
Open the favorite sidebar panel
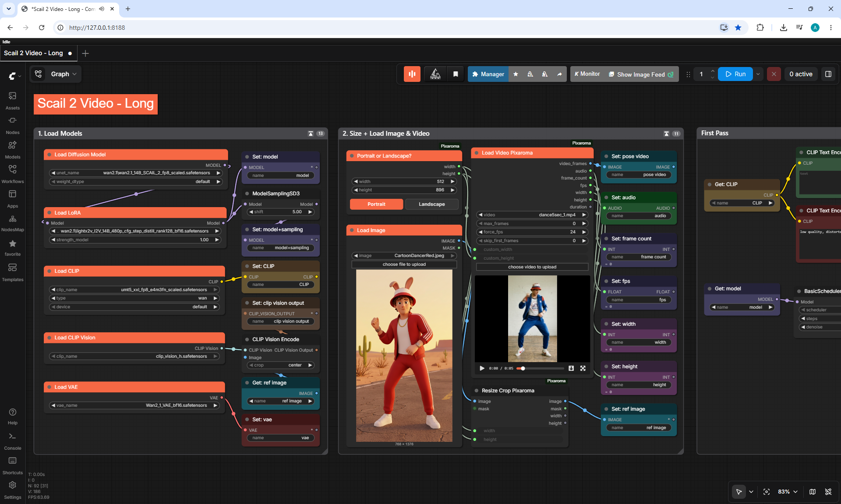coord(13,247)
